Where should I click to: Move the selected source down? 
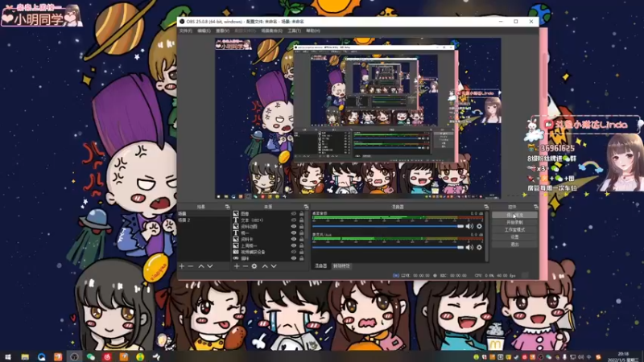(274, 266)
